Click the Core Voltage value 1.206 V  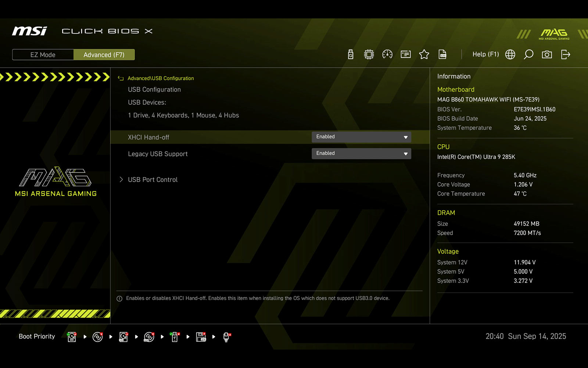click(x=523, y=184)
